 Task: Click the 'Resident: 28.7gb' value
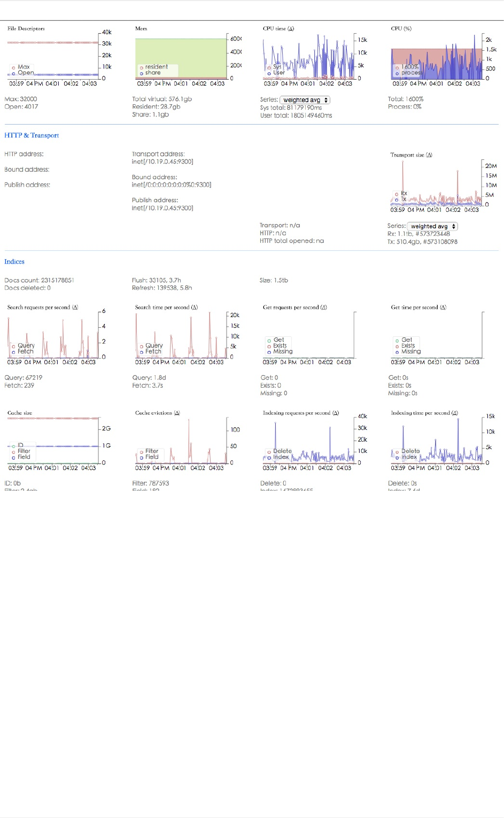pyautogui.click(x=156, y=106)
